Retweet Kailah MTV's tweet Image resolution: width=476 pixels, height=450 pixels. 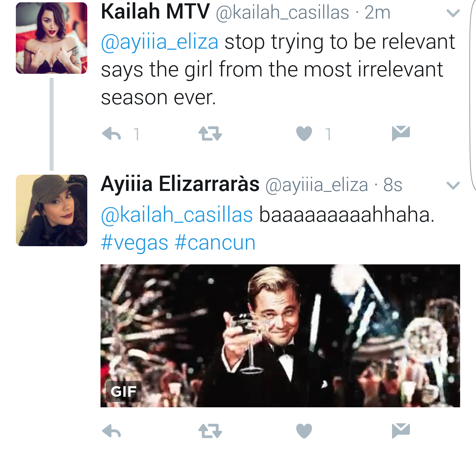click(x=210, y=134)
